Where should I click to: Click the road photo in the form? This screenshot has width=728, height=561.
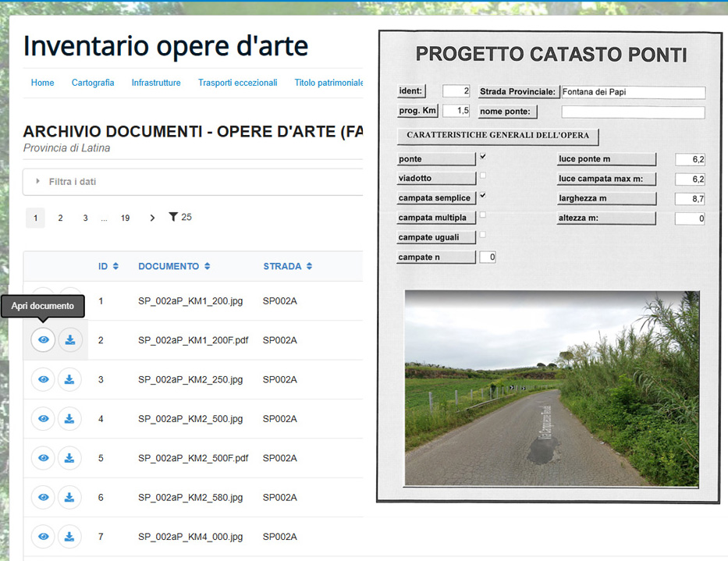click(552, 389)
